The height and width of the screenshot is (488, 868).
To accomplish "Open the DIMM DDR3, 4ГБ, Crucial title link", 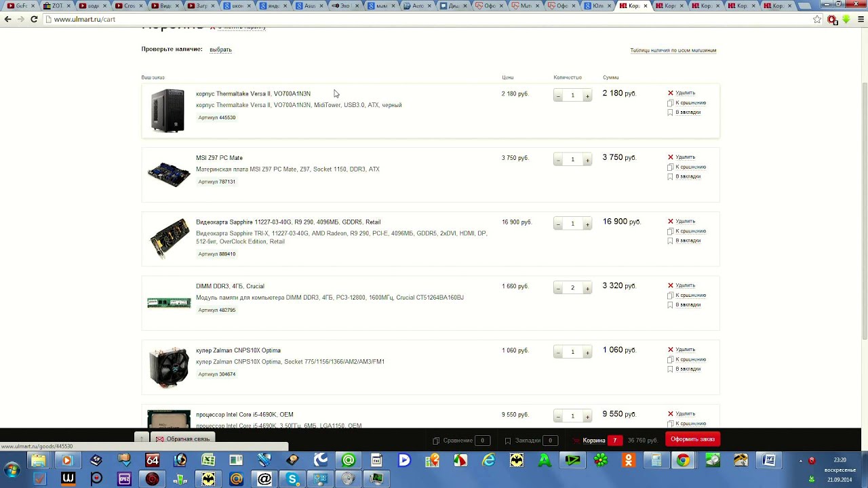I will click(x=230, y=286).
